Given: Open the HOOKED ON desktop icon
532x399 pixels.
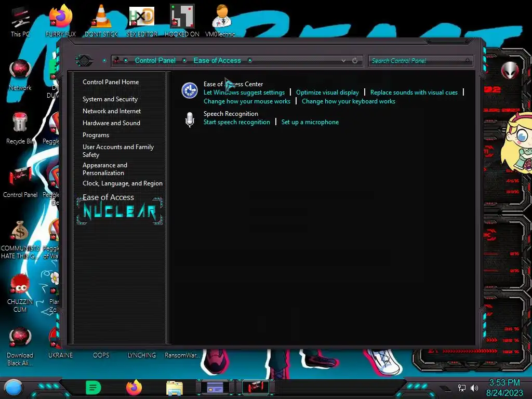Looking at the screenshot, I should (182, 21).
